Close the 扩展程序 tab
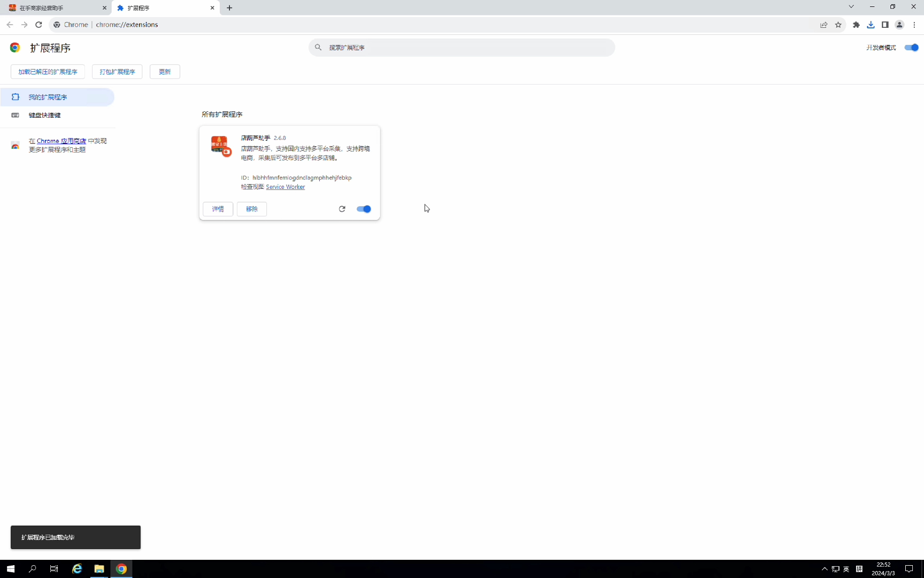The width and height of the screenshot is (924, 578). (x=212, y=8)
